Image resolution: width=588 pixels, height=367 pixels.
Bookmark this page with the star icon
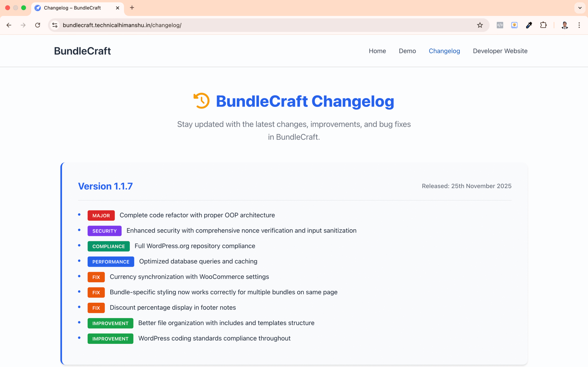tap(480, 25)
